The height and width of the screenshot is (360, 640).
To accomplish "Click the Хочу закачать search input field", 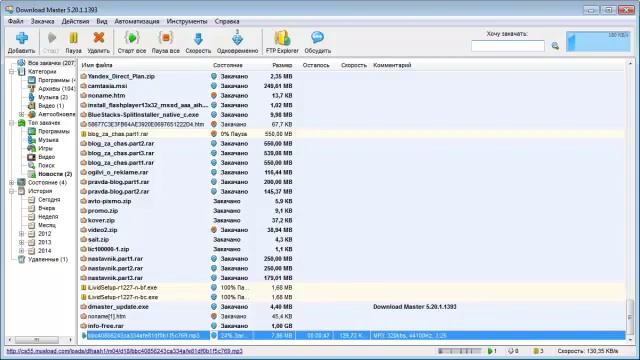I will 508,46.
